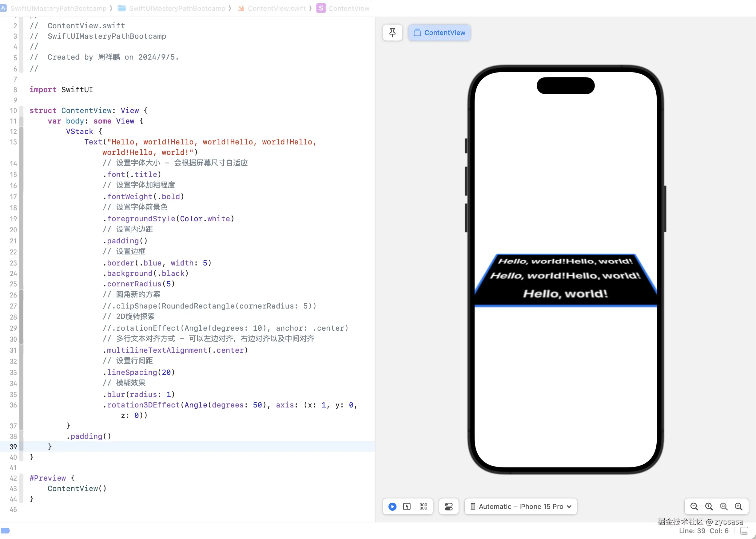Open preview variants grid icon
Viewport: 756px width, 539px height.
click(x=423, y=506)
